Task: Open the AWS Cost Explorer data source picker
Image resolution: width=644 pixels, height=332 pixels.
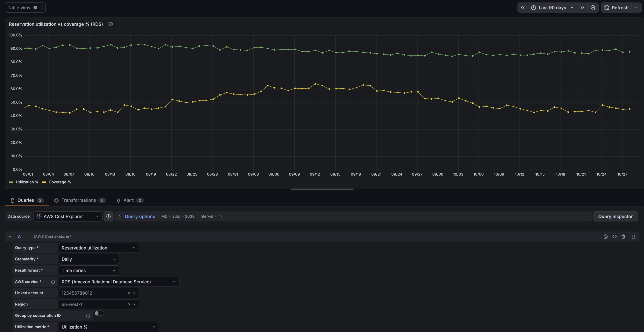Action: (x=68, y=216)
